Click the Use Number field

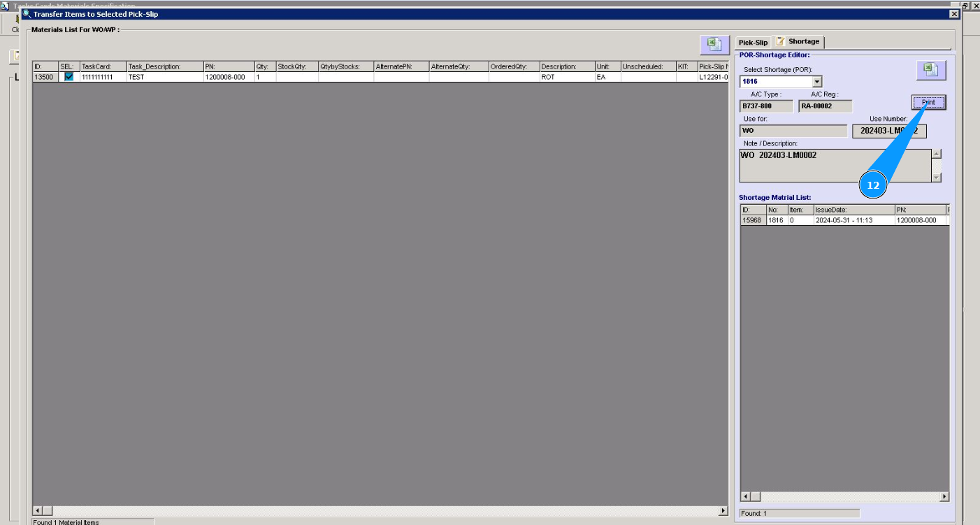889,131
